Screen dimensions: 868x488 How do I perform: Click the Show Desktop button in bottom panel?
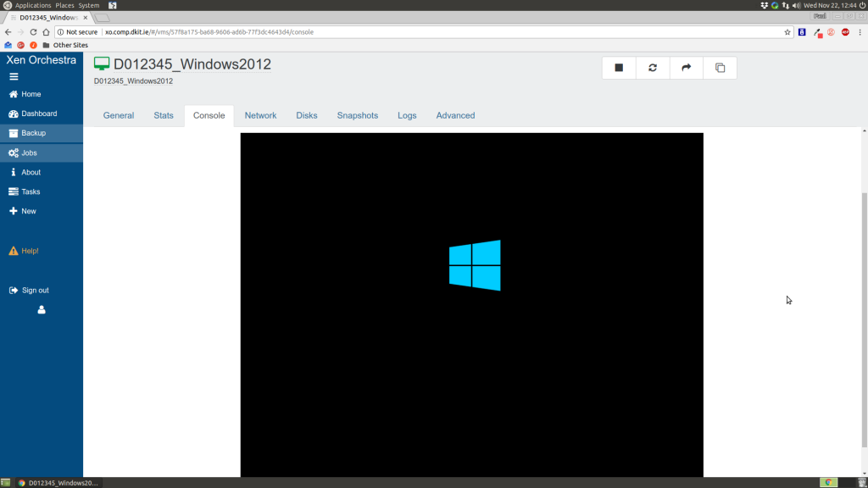(x=6, y=482)
